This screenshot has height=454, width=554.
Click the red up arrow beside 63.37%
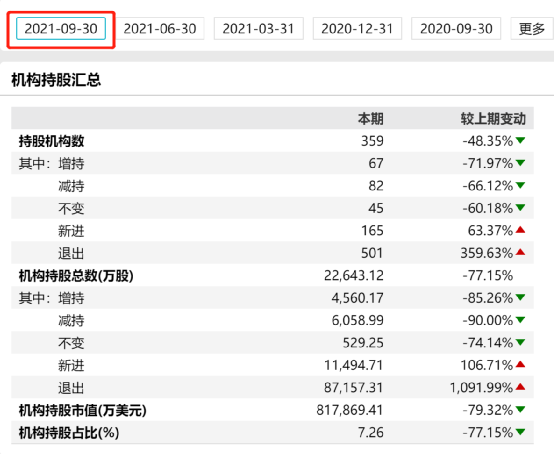pyautogui.click(x=520, y=230)
